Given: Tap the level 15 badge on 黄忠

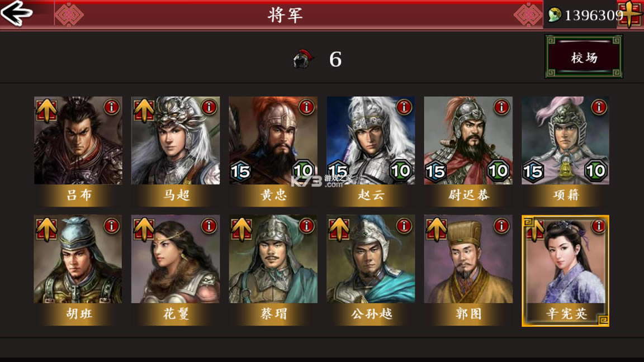Looking at the screenshot, I should click(241, 171).
